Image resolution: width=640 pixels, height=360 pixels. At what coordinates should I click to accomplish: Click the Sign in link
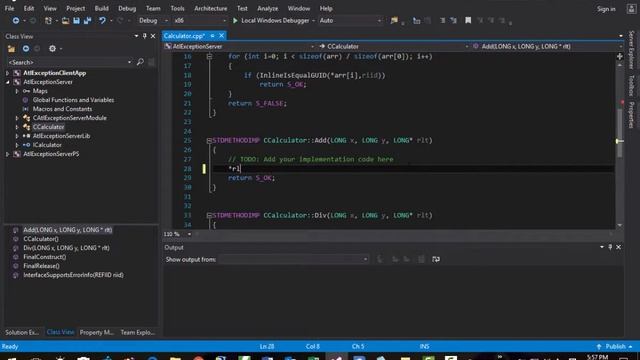click(606, 9)
